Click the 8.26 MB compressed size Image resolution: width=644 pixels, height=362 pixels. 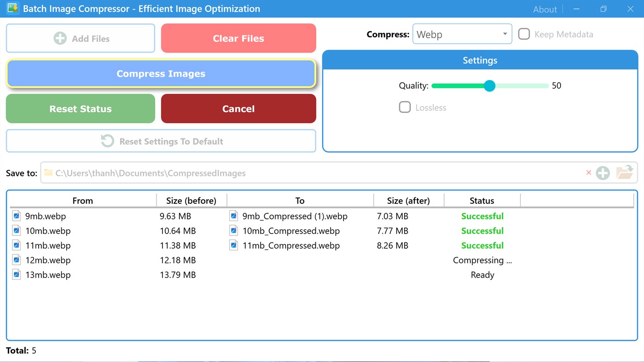pyautogui.click(x=393, y=246)
